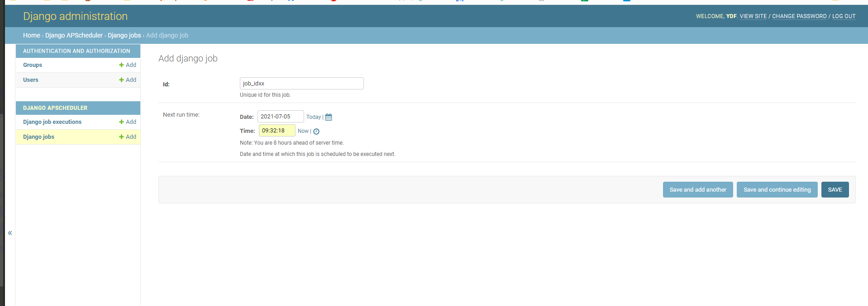Viewport: 868px width, 306px height.
Task: Open Groups in sidebar
Action: (x=33, y=65)
